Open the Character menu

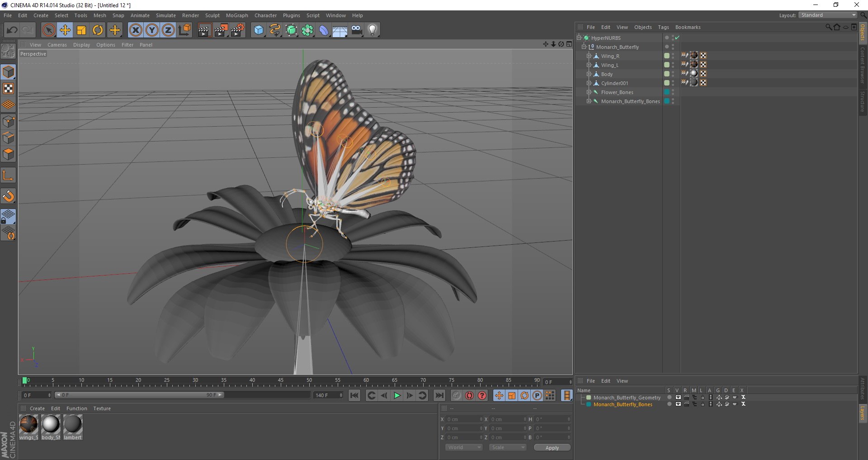click(265, 15)
